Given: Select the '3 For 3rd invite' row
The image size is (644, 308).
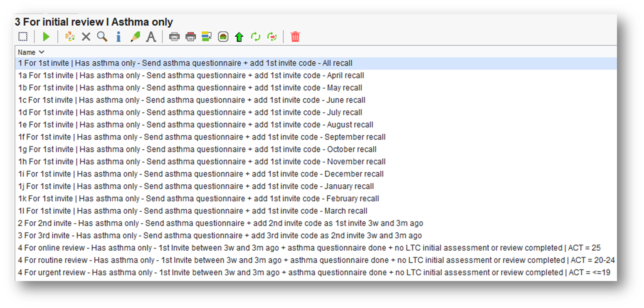Looking at the screenshot, I should click(316, 235).
